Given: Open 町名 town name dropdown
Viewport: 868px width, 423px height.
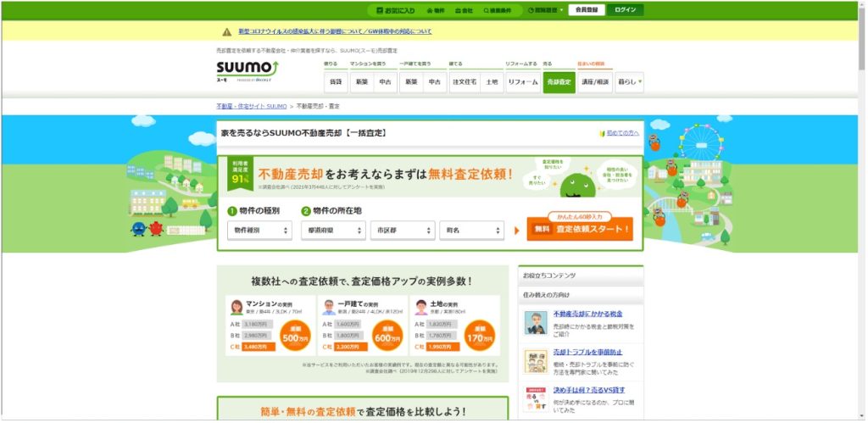Looking at the screenshot, I should [471, 230].
